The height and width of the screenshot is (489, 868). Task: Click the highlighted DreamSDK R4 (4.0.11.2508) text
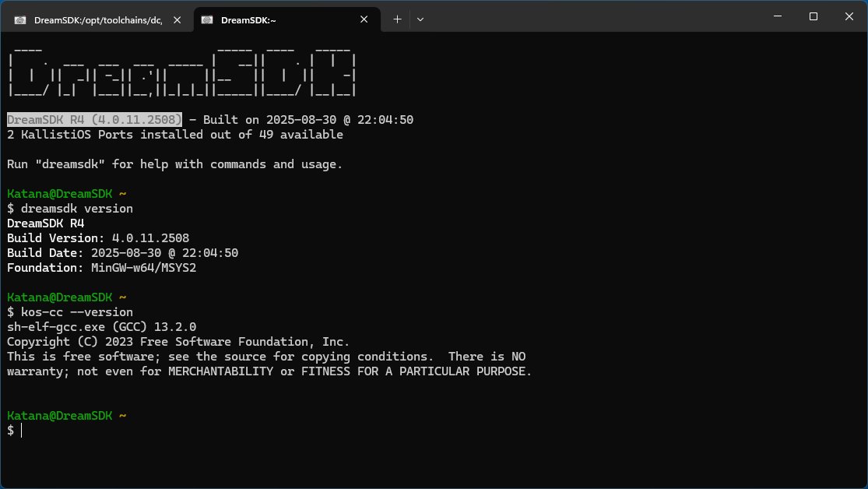(x=95, y=120)
